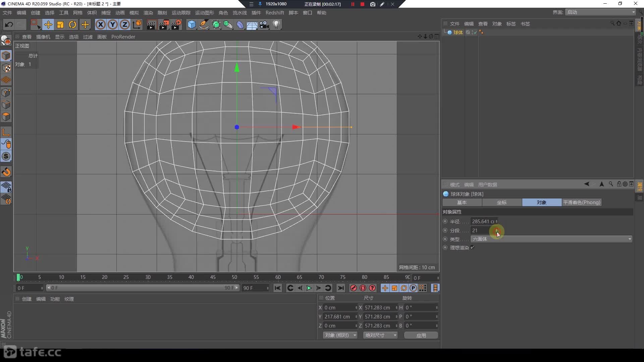Viewport: 644px width, 362px height.
Task: Click frame 45 on the timeline
Action: [x=213, y=277]
